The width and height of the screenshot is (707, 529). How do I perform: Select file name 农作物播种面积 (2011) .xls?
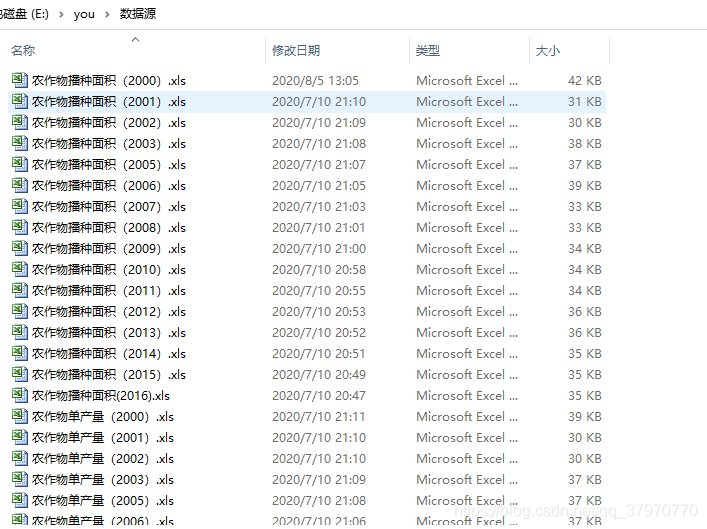[x=109, y=291]
